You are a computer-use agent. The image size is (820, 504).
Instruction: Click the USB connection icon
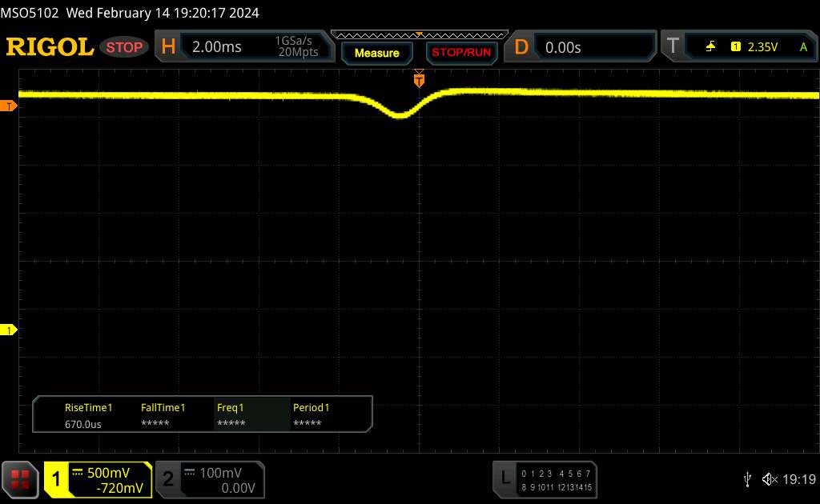pyautogui.click(x=747, y=479)
